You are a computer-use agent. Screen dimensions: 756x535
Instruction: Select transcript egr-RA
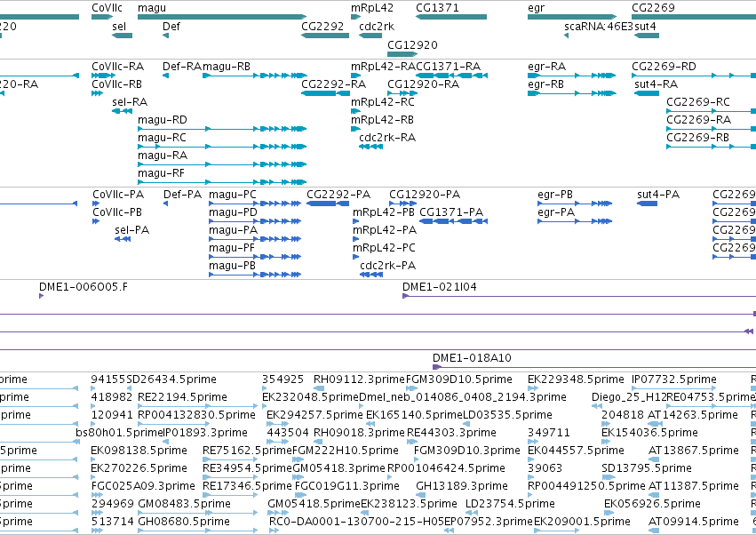coord(546,66)
